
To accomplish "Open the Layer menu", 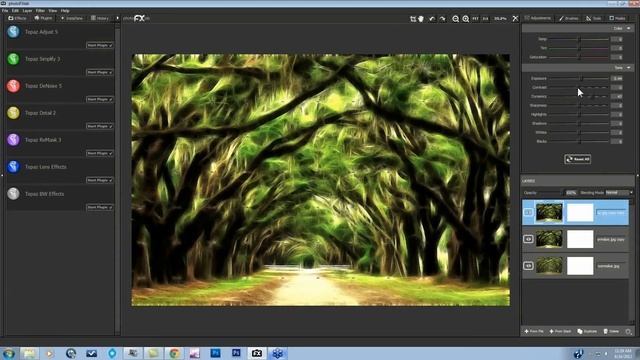I will click(27, 11).
